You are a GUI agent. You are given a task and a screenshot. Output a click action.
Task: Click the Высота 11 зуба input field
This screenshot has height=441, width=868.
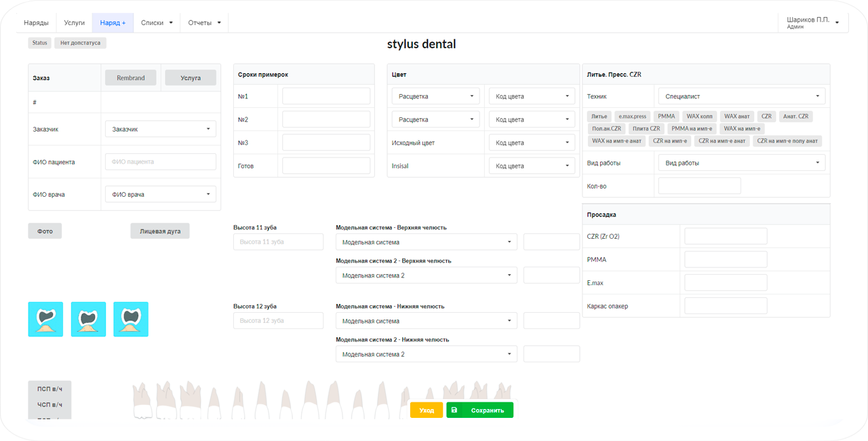click(x=278, y=241)
